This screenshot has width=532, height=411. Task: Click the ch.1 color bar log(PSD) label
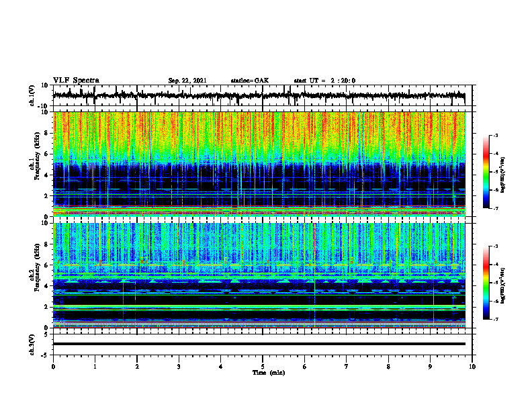coord(503,175)
